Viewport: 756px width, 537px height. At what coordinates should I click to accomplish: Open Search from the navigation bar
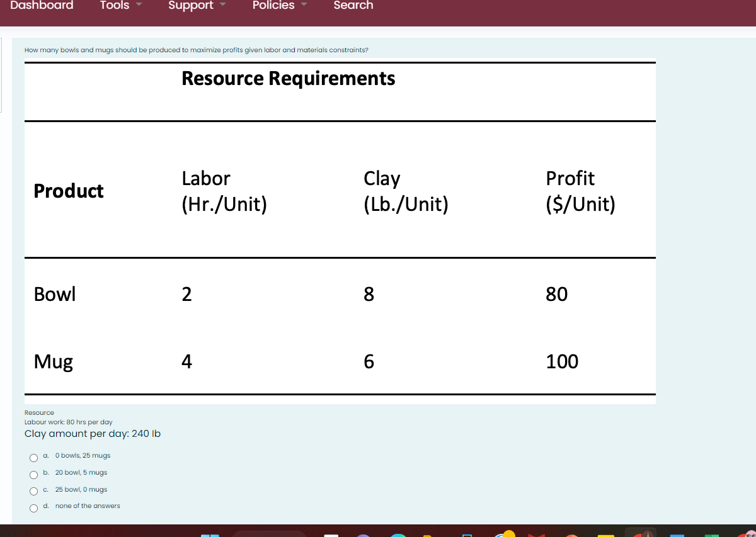353,6
